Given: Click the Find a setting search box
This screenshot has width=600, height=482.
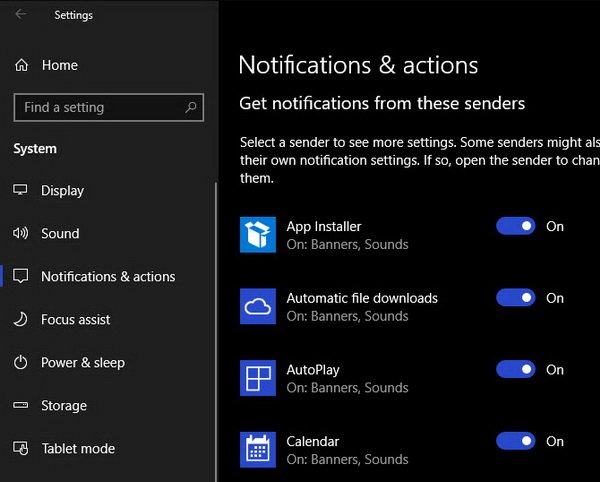Looking at the screenshot, I should [x=98, y=107].
